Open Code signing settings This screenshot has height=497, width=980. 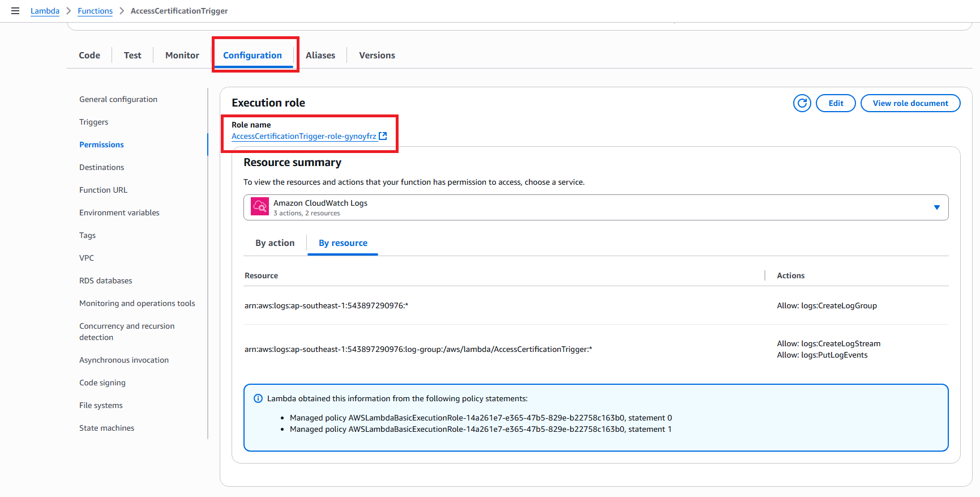[102, 383]
